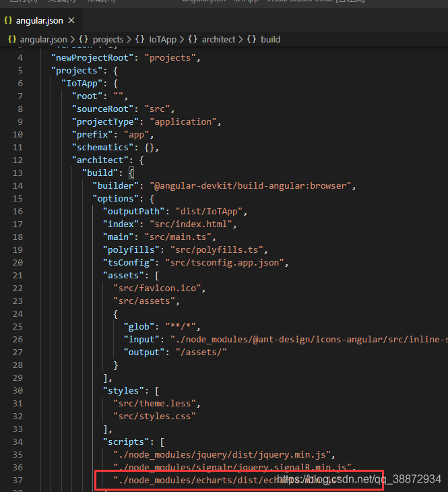This screenshot has height=492, width=448.
Task: Click line number 21 in gutter
Action: click(18, 276)
